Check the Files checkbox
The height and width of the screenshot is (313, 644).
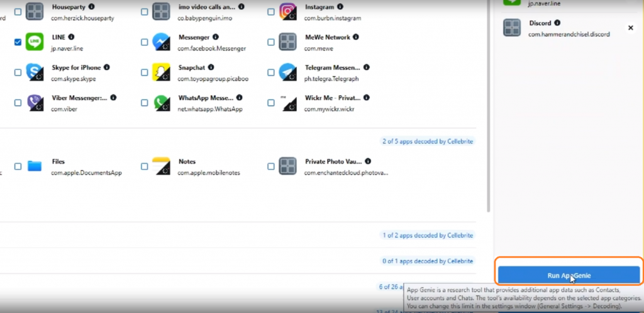[x=18, y=167]
